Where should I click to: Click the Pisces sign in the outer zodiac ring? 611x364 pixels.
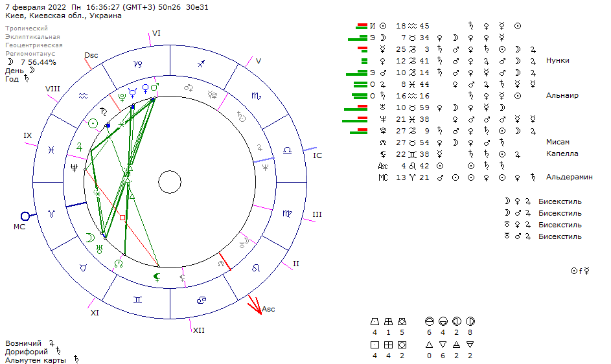(x=51, y=150)
